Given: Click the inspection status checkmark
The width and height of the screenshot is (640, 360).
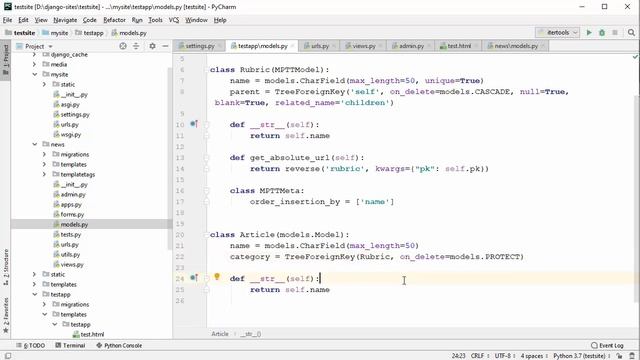Looking at the screenshot, I should point(635,57).
